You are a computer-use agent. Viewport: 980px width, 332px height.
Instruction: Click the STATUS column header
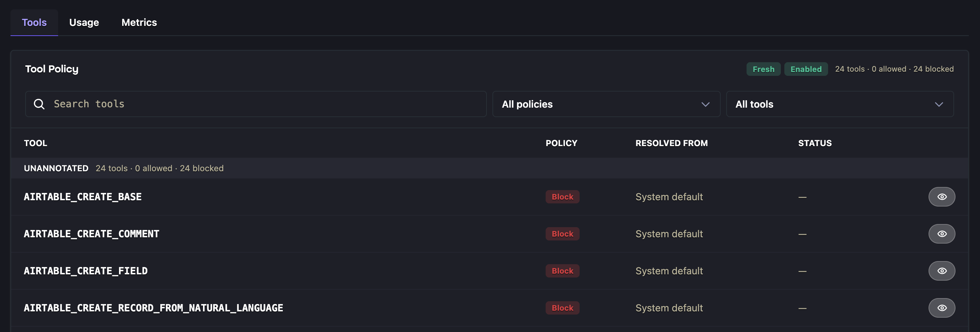814,143
